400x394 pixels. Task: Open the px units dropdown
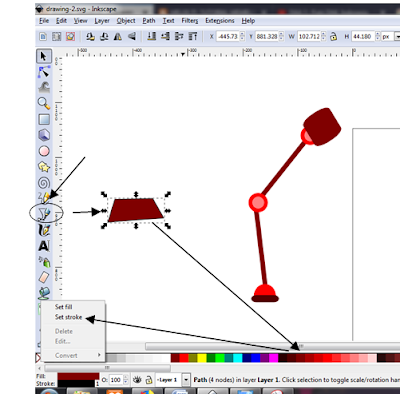[397, 36]
